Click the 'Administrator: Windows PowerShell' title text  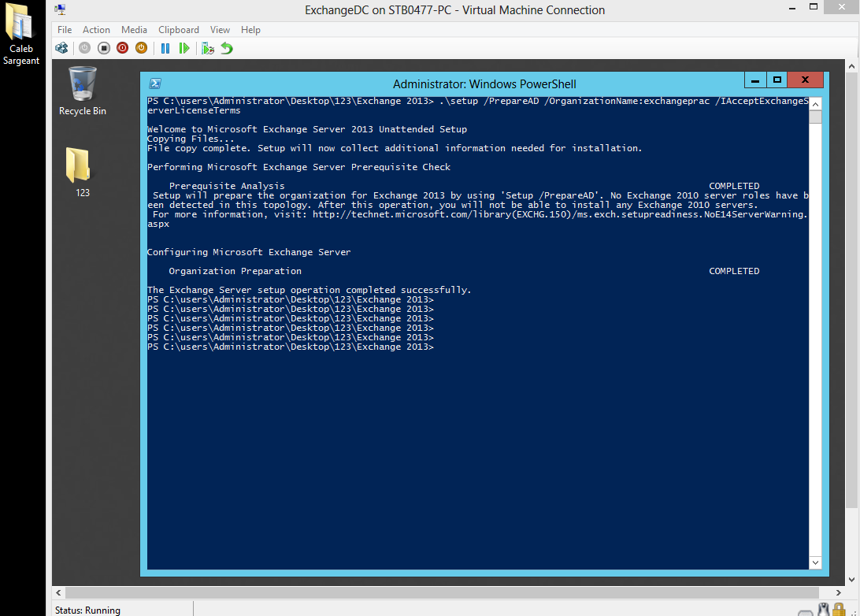click(484, 84)
